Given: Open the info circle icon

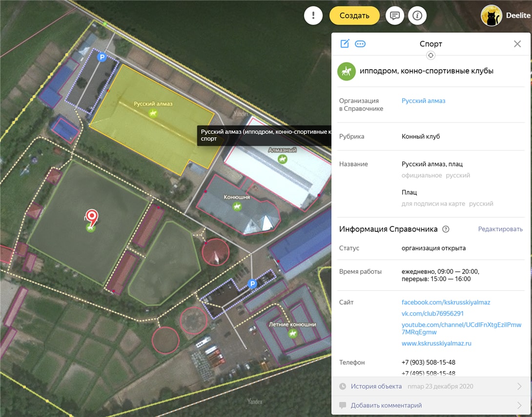Looking at the screenshot, I should (x=417, y=16).
